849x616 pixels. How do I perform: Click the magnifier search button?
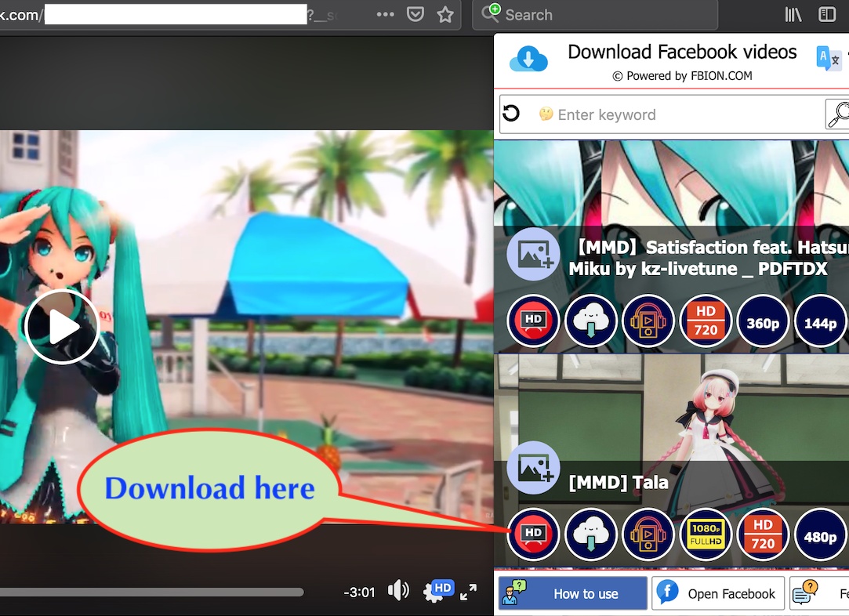coord(838,114)
